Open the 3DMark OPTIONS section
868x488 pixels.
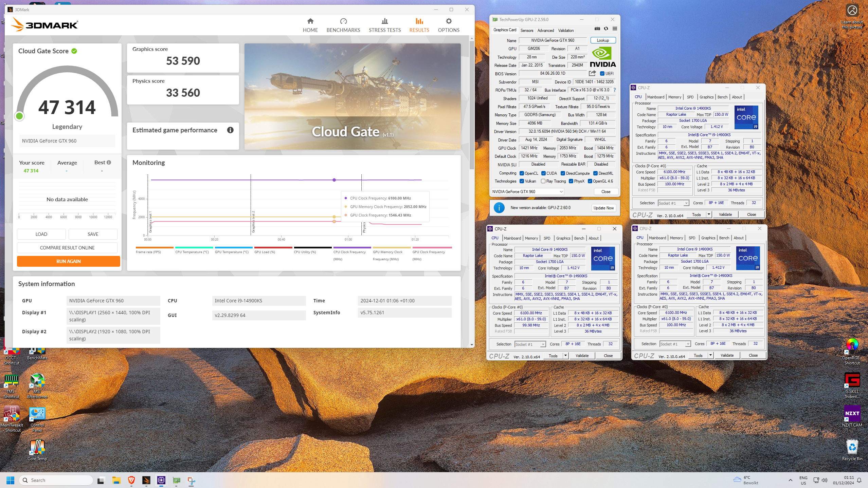point(449,25)
